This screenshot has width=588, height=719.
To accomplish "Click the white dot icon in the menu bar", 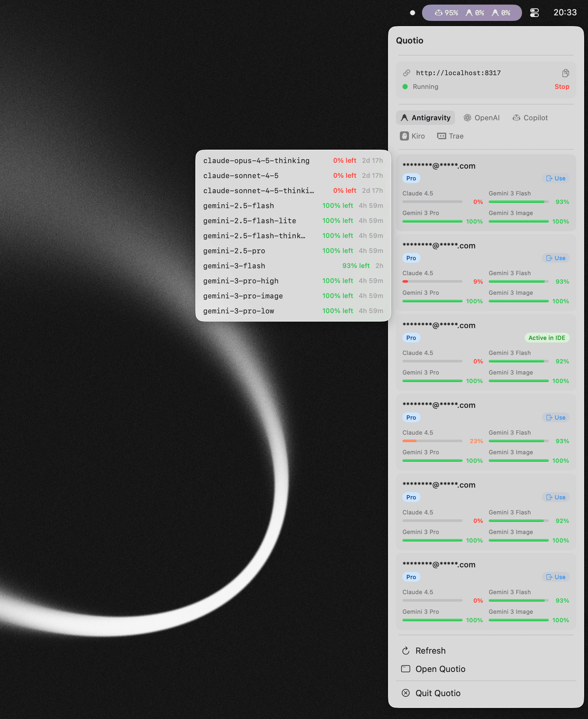I will [x=413, y=12].
